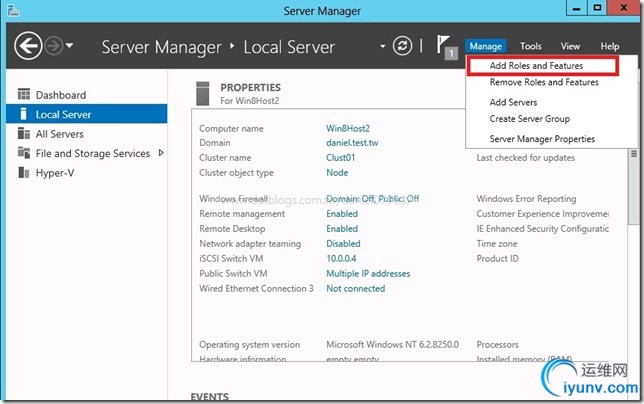This screenshot has height=404, width=644.
Task: Click the File and Storage Services icon
Action: (x=25, y=154)
